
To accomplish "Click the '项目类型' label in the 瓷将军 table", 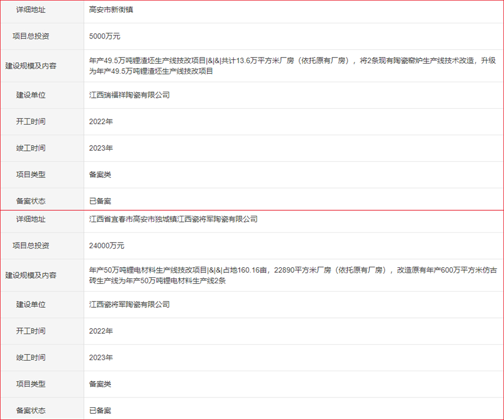I will pos(31,384).
